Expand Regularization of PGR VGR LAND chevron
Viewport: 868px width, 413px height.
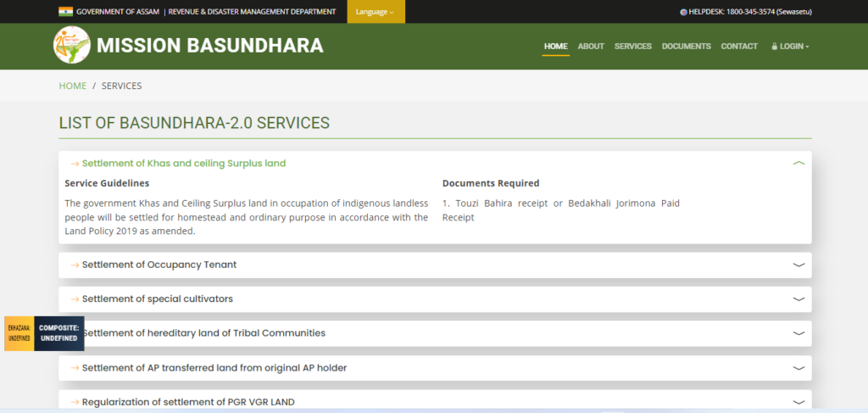pos(798,402)
